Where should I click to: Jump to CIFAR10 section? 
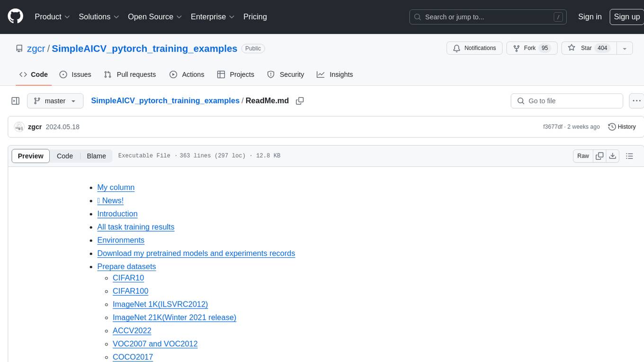tap(128, 278)
